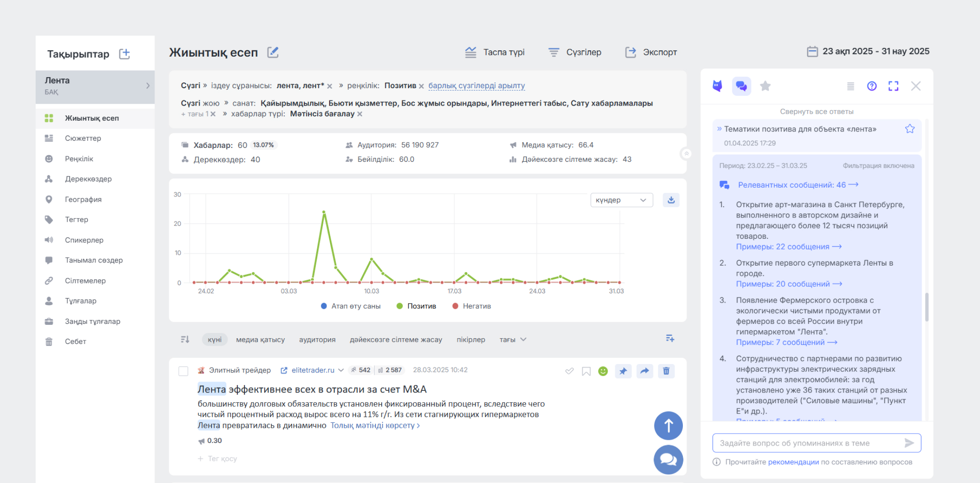
Task: Click the Экспорт button
Action: coord(651,52)
